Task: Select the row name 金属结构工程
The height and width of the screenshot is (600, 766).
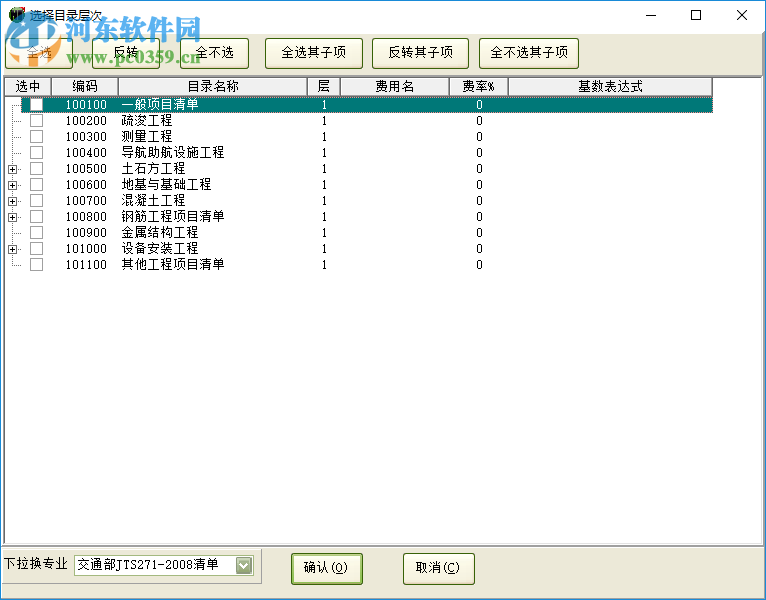Action: (160, 233)
